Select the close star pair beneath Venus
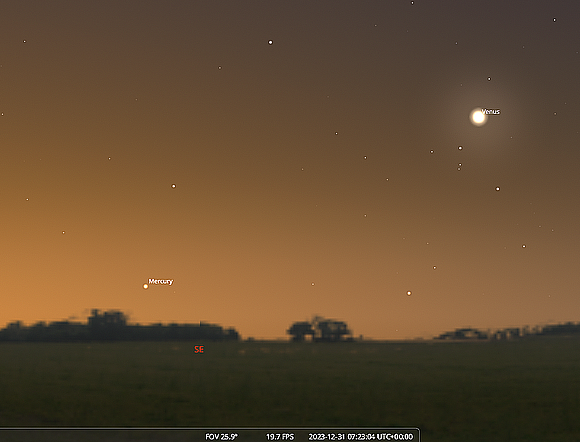This screenshot has width=580, height=442. 459,167
